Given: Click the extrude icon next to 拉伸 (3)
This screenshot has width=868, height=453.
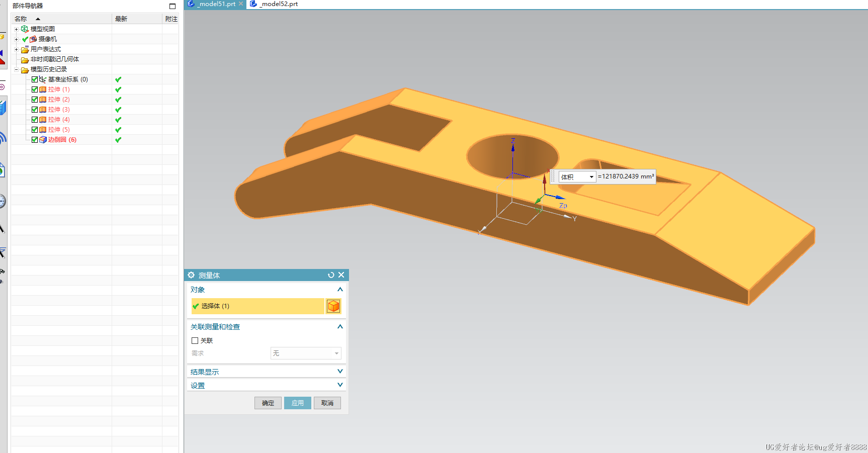Looking at the screenshot, I should (43, 110).
